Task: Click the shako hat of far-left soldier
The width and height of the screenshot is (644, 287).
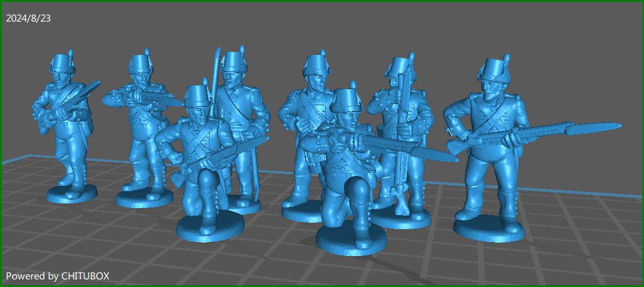Action: pos(62,63)
